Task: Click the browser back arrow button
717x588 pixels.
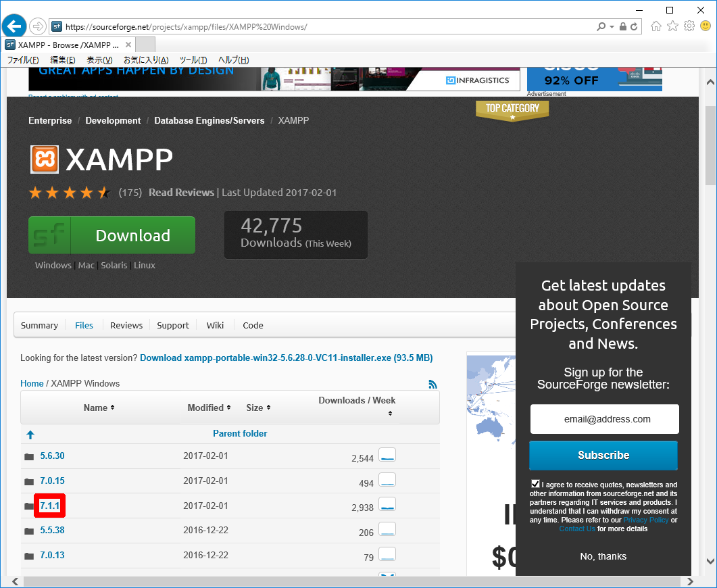Action: pyautogui.click(x=14, y=26)
